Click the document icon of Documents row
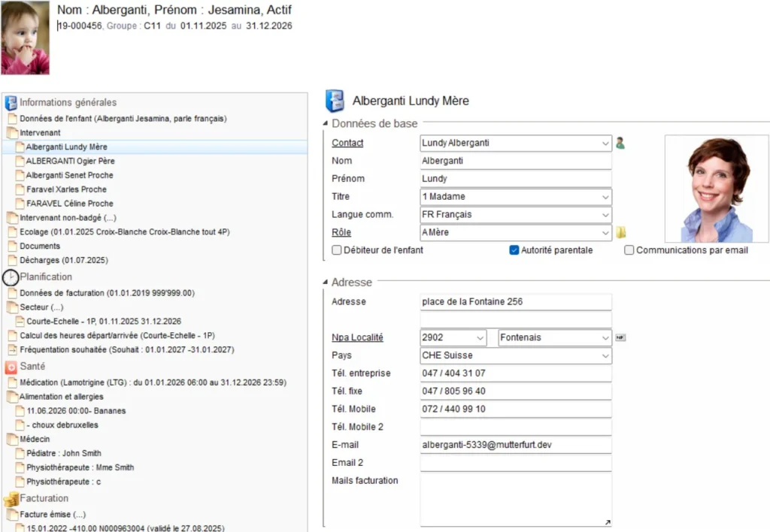The image size is (770, 532). point(12,246)
